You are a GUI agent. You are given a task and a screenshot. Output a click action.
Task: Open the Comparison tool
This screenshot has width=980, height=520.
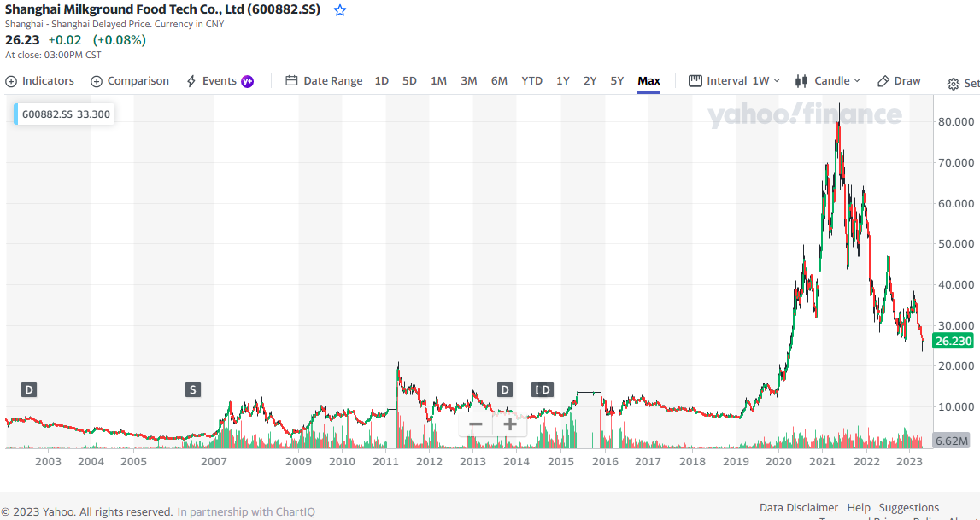tap(129, 80)
